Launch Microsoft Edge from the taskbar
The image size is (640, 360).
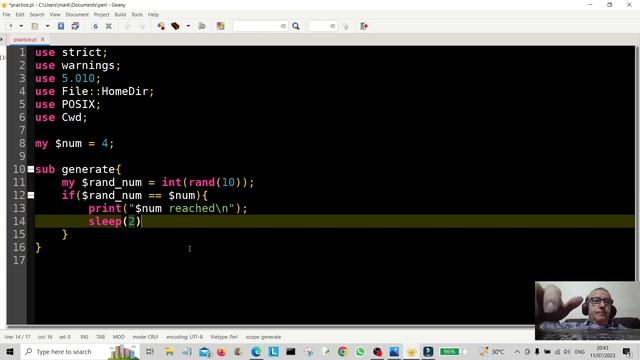coord(256,351)
